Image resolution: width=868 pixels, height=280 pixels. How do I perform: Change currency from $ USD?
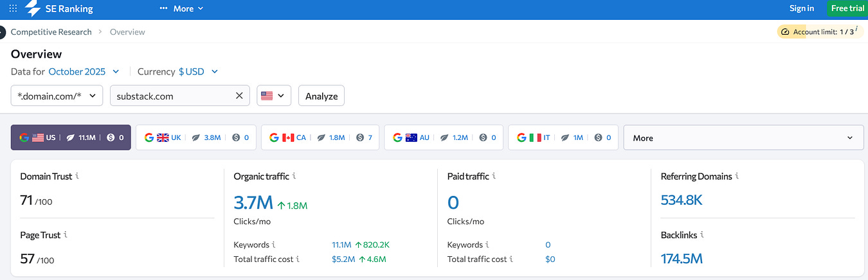198,71
